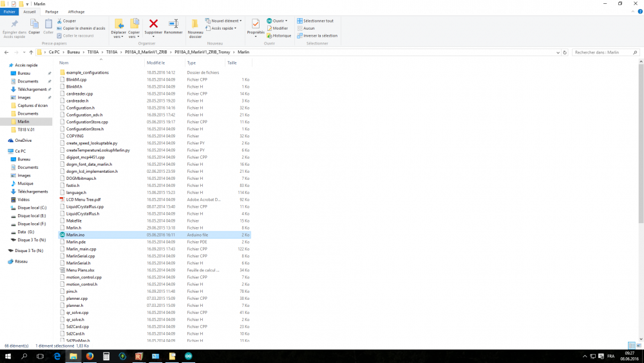This screenshot has height=363, width=644.
Task: Switch to details view layout icon
Action: coord(632,346)
